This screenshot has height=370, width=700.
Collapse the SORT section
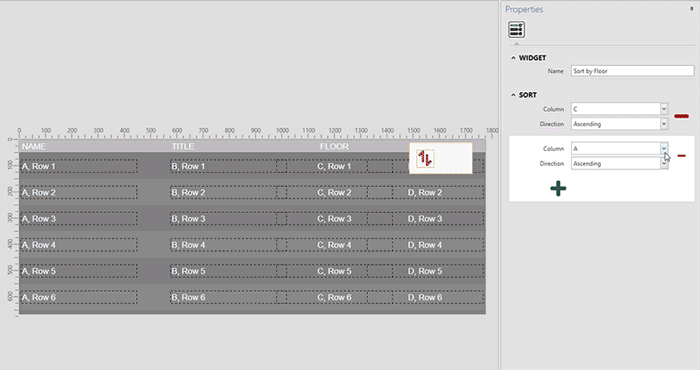(513, 95)
